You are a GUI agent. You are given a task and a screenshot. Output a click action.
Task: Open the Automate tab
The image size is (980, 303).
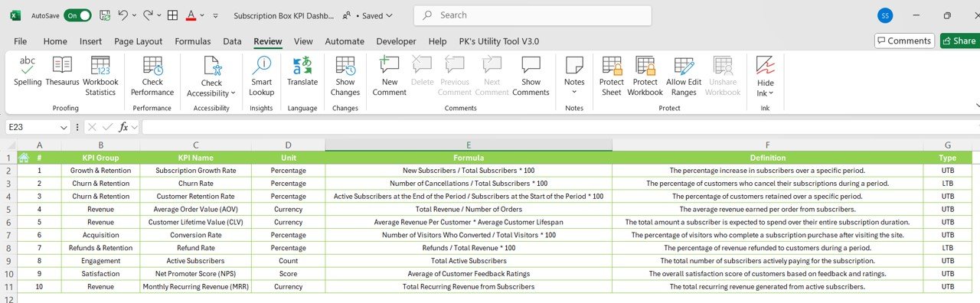[x=345, y=41]
